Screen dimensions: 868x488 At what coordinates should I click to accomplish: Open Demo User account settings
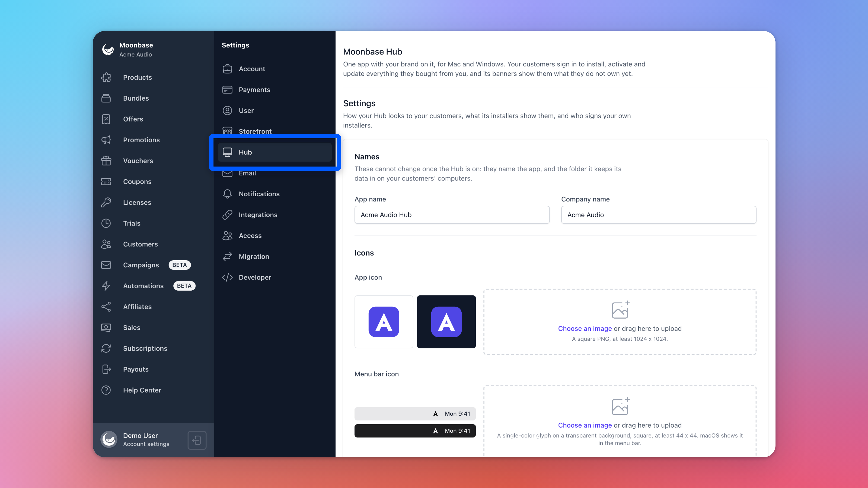(146, 440)
